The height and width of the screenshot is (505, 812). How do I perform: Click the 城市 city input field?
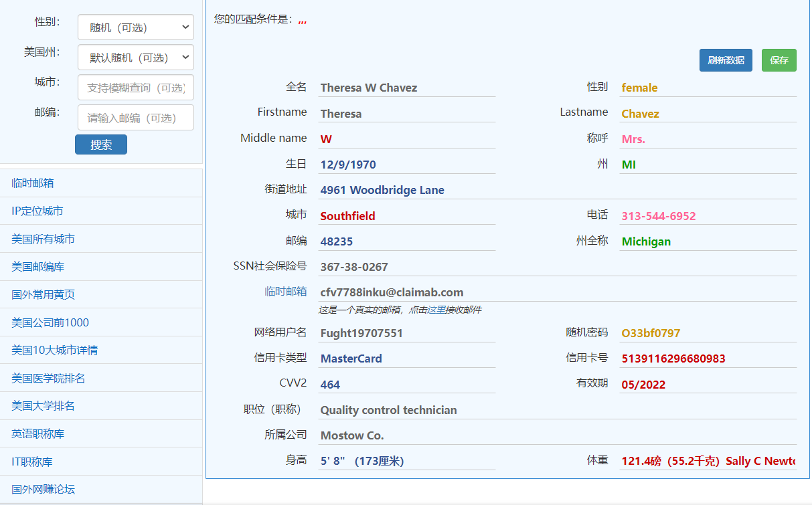pyautogui.click(x=136, y=88)
